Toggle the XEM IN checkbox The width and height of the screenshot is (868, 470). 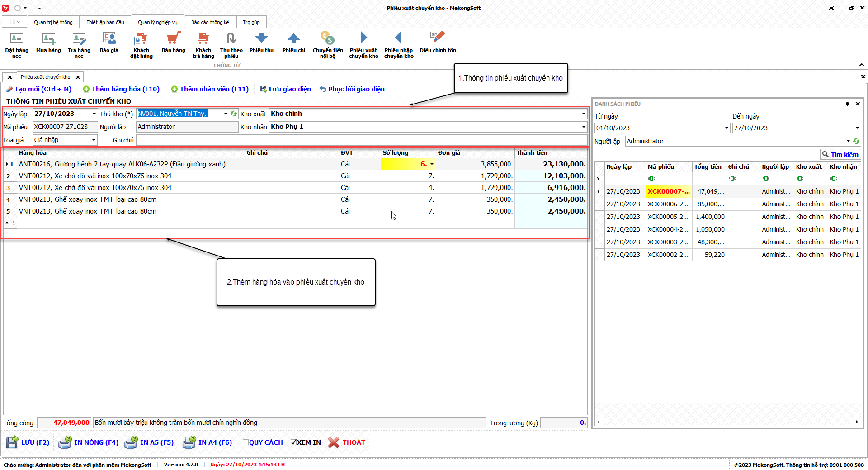click(294, 442)
